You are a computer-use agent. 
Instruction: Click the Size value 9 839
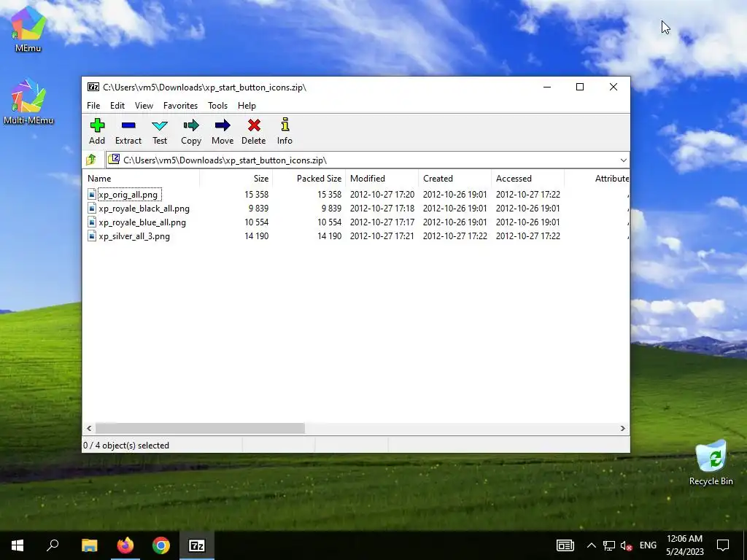point(258,209)
